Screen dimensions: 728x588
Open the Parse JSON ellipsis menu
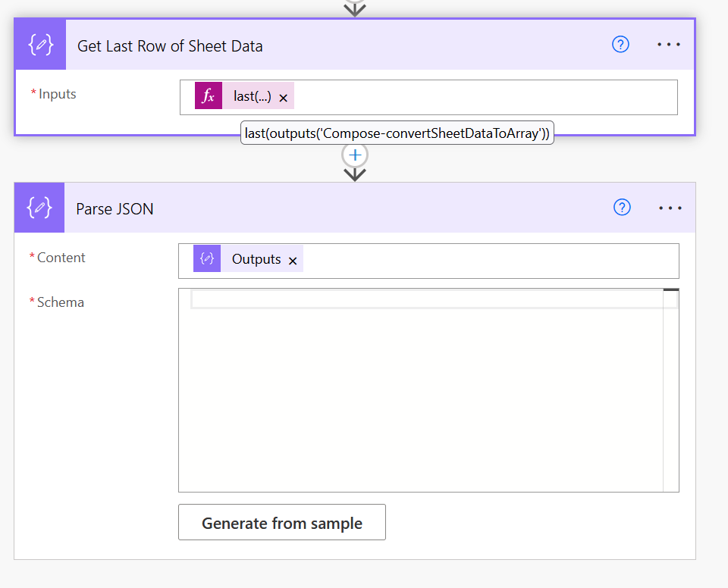pos(670,208)
